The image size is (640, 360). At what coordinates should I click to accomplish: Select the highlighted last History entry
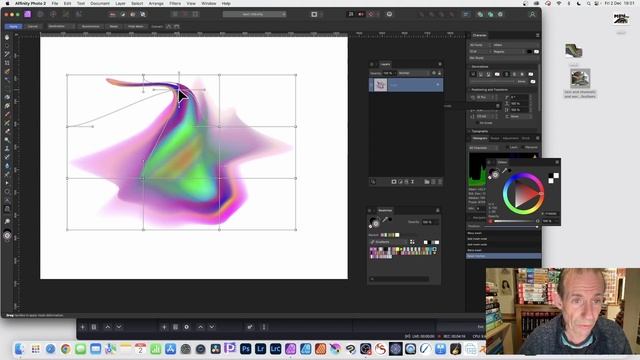[504, 256]
